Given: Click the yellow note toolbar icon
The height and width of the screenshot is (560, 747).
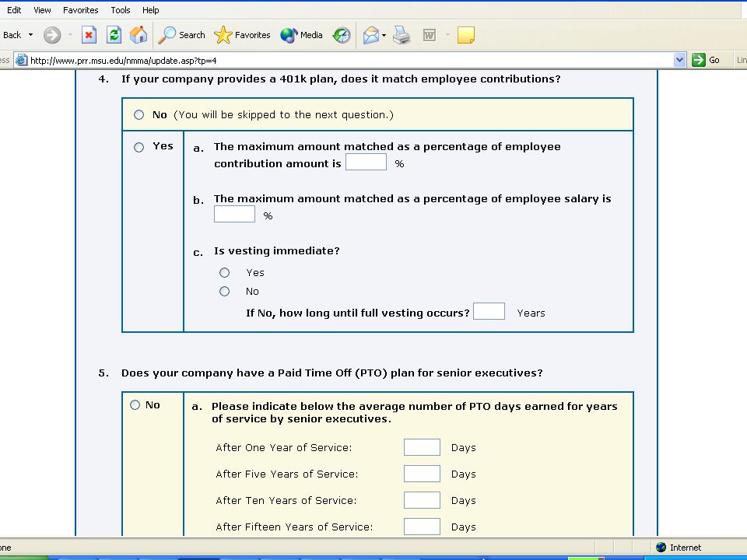Looking at the screenshot, I should 466,35.
